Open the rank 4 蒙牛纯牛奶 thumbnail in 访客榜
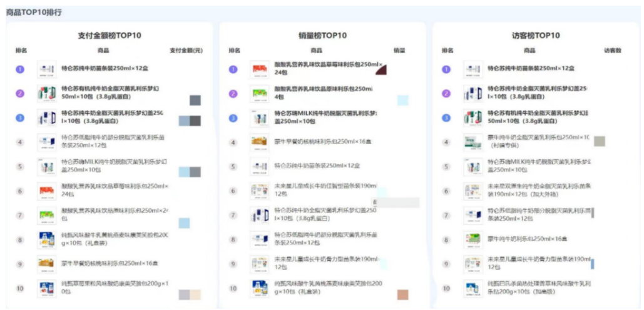Image resolution: width=644 pixels, height=310 pixels. 472,142
